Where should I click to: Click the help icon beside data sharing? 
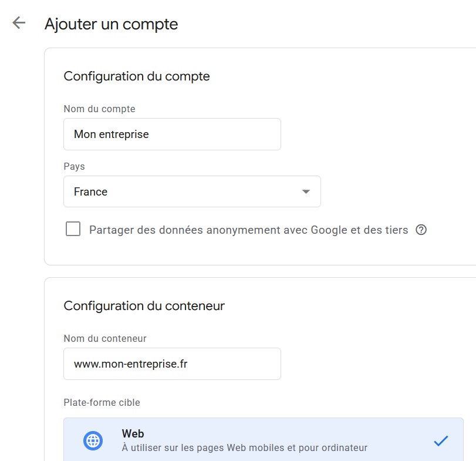421,230
